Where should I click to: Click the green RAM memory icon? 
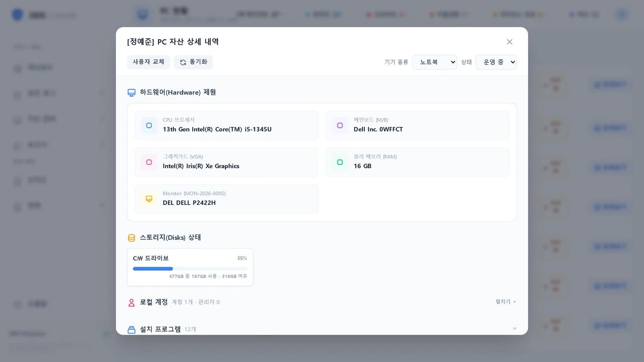pos(340,162)
